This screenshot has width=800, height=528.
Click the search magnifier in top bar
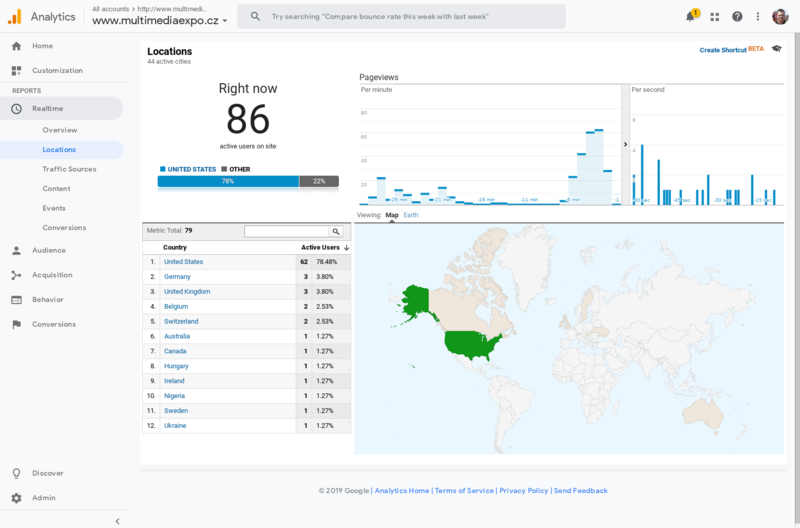(255, 17)
